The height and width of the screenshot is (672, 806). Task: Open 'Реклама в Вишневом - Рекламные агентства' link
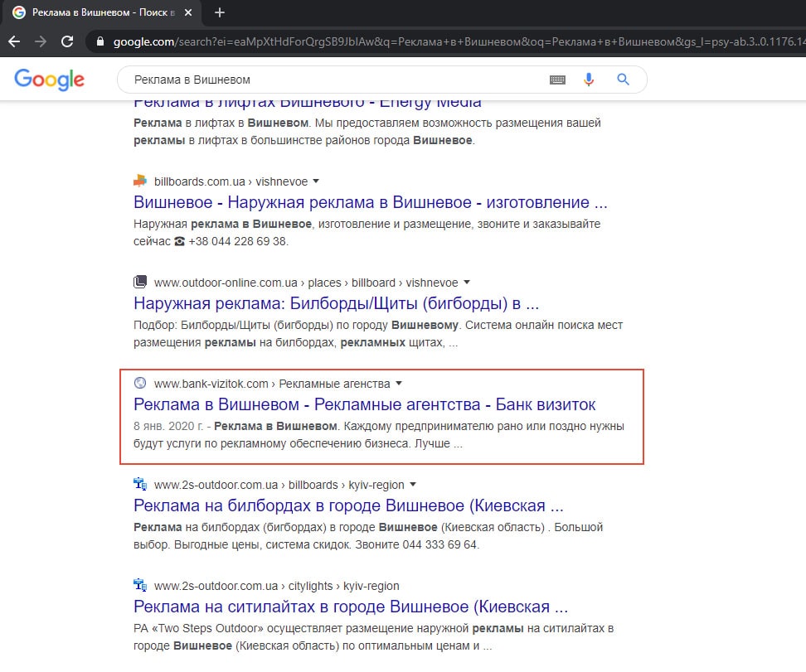pos(364,404)
